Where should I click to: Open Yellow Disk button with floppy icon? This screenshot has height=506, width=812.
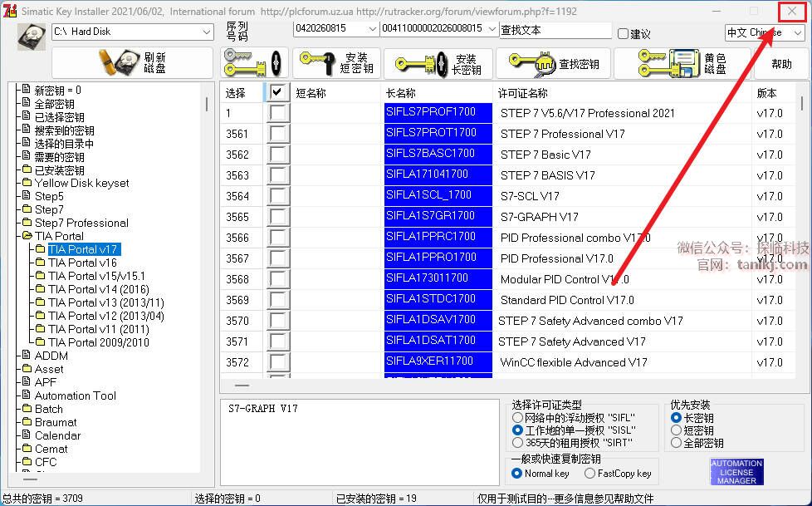pyautogui.click(x=682, y=63)
